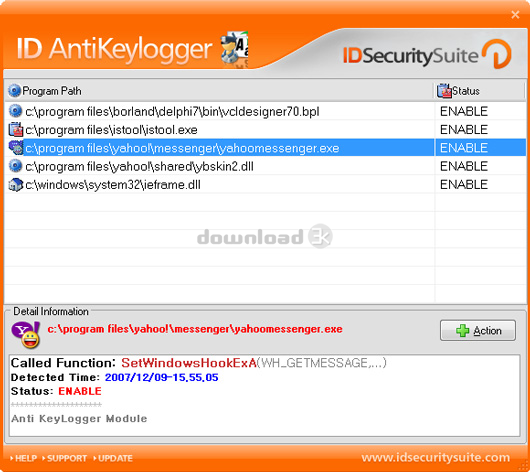Click the AntiKeylogger guard logo icon
This screenshot has height=472, width=530.
click(234, 49)
